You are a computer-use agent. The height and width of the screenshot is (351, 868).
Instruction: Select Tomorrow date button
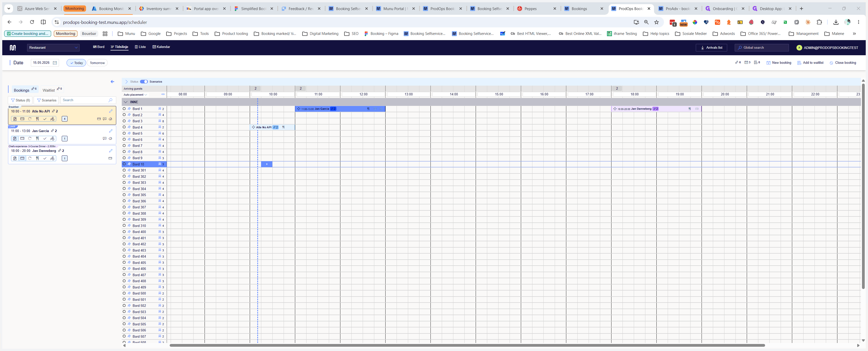pyautogui.click(x=97, y=63)
